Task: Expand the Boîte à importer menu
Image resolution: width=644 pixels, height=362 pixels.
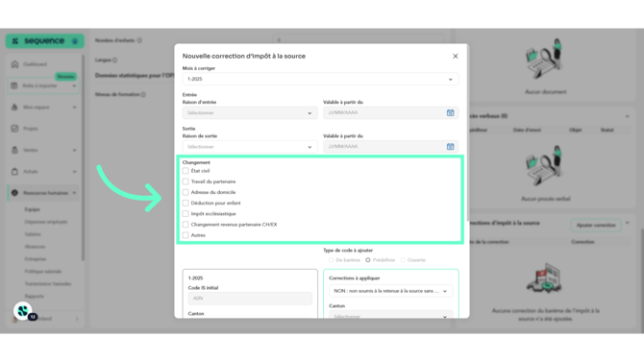Action: [x=74, y=85]
